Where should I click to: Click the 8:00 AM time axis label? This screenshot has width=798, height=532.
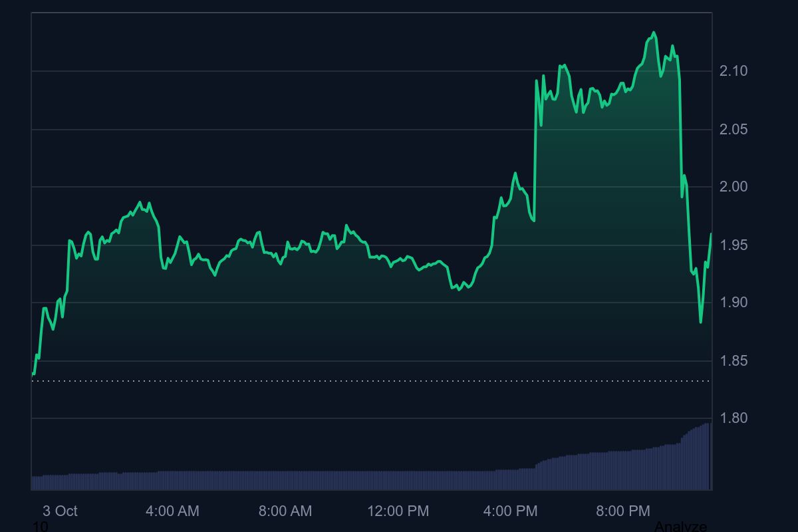[x=285, y=512]
